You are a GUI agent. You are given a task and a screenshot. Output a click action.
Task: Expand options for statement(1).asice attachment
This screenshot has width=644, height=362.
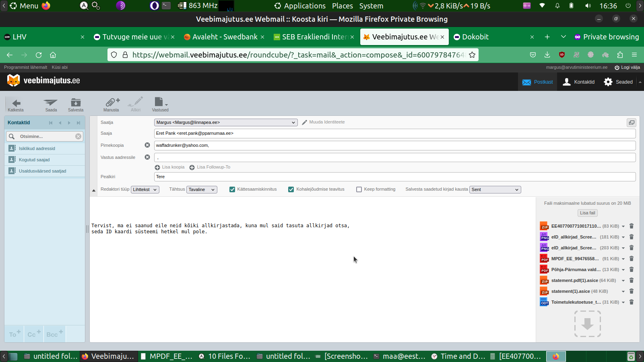[x=623, y=292]
